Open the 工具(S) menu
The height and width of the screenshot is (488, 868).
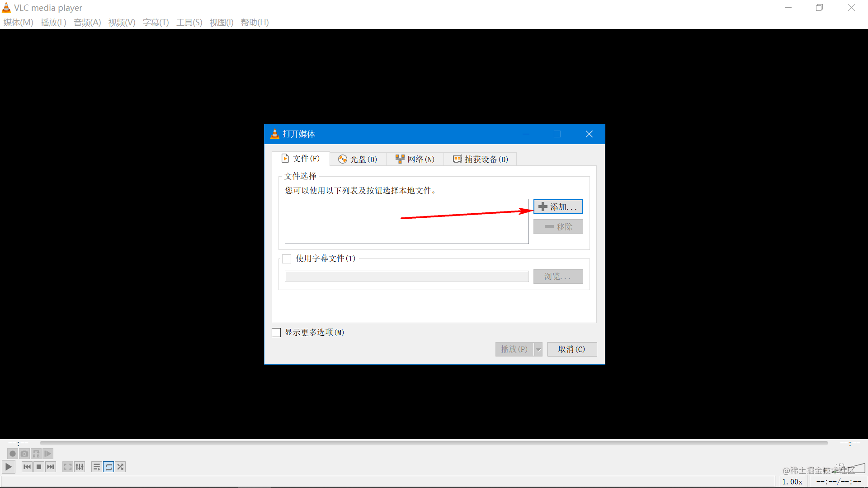point(189,23)
